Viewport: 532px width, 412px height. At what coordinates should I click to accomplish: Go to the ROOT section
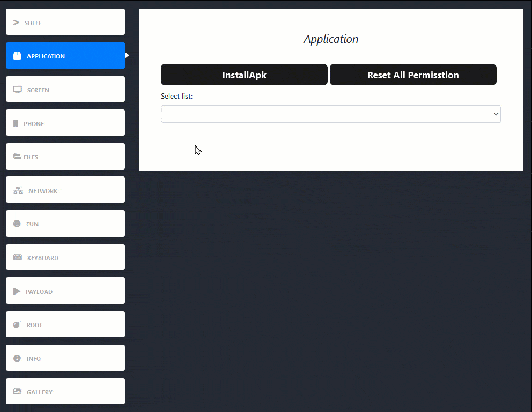tap(65, 324)
